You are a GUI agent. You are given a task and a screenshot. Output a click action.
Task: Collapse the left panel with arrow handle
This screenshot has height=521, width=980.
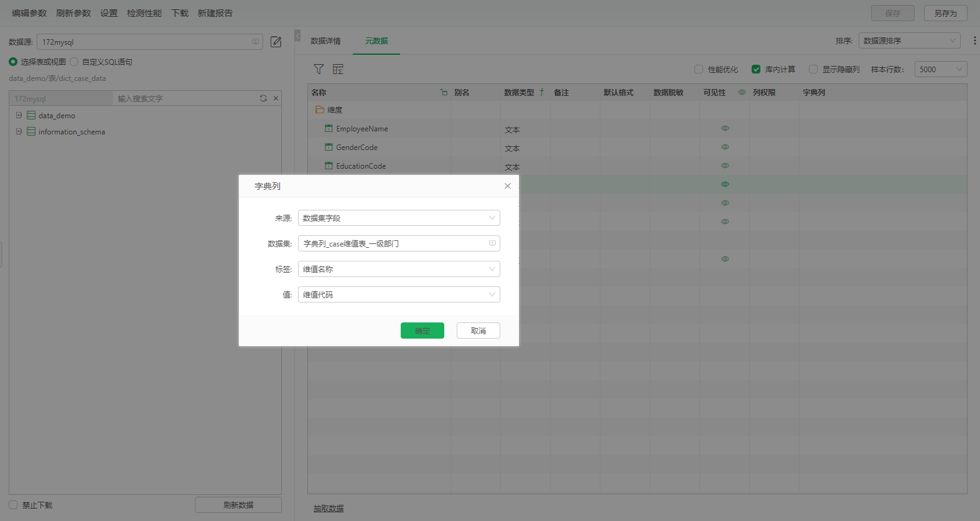(x=297, y=35)
